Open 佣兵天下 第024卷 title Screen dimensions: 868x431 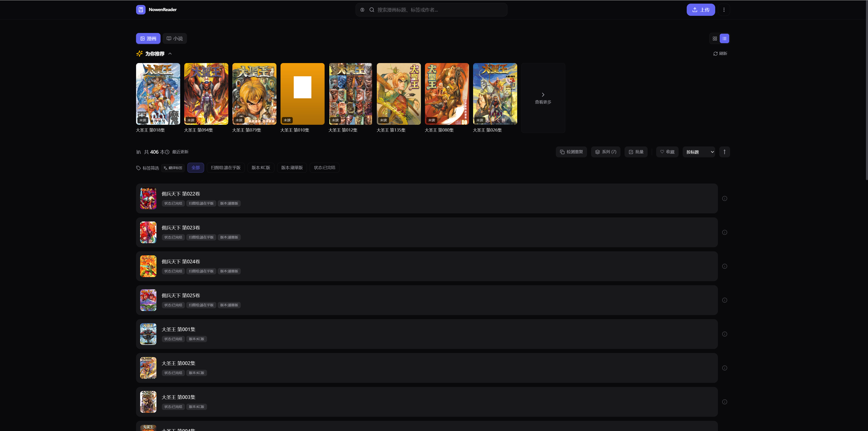pyautogui.click(x=181, y=261)
